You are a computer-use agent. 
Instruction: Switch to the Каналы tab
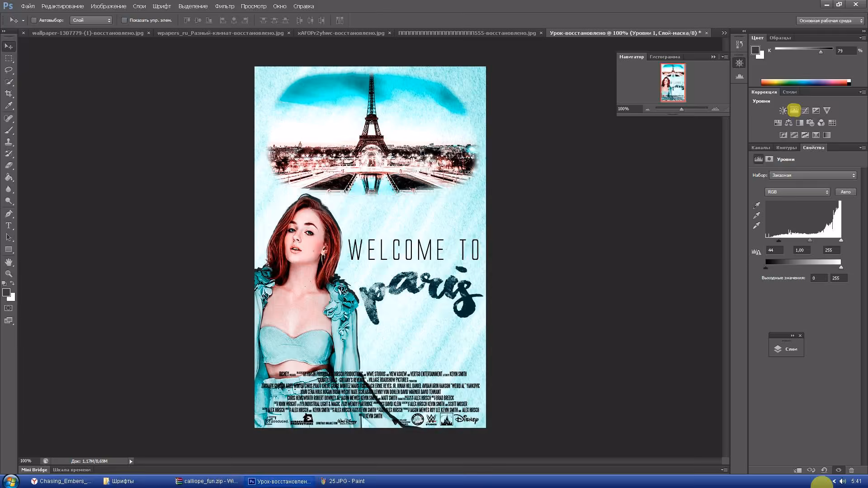(x=761, y=148)
